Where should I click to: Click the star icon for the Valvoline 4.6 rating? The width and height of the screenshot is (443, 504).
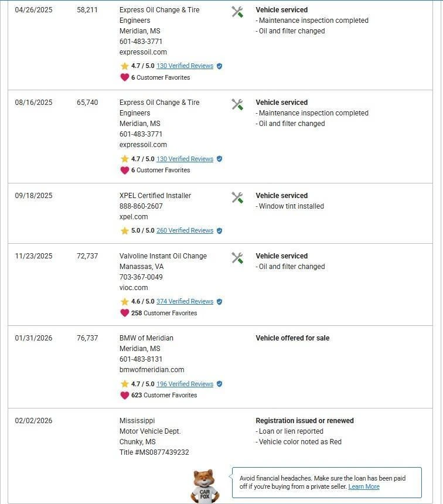click(124, 302)
